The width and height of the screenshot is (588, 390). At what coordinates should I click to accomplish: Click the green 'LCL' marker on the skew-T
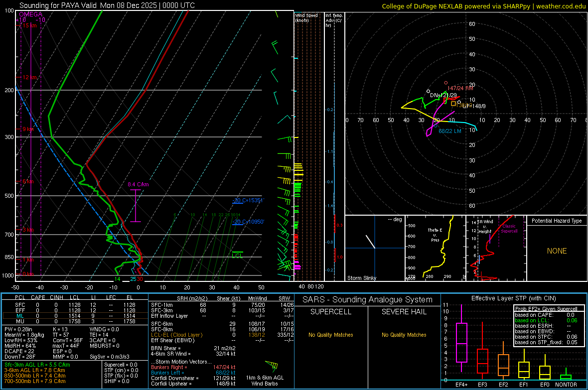tap(237, 256)
